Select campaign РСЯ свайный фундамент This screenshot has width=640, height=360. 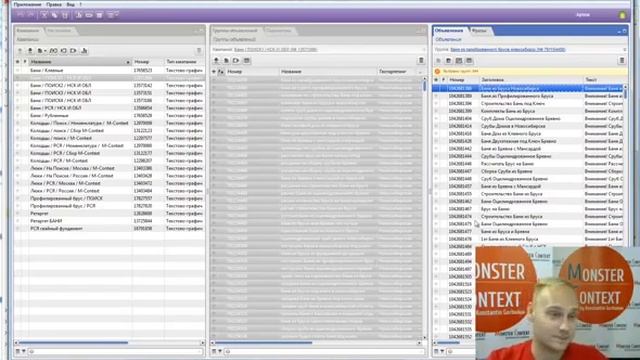(x=109, y=229)
